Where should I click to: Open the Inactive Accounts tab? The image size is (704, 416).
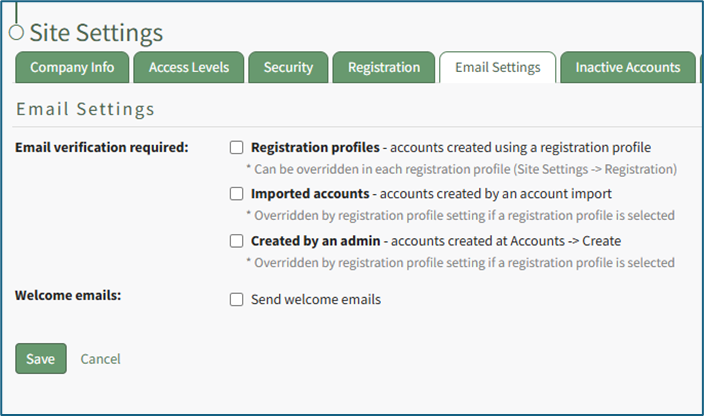[x=627, y=68]
